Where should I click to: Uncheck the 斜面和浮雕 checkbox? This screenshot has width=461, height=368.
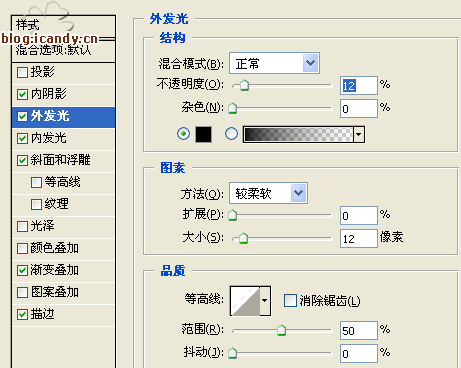[x=22, y=160]
